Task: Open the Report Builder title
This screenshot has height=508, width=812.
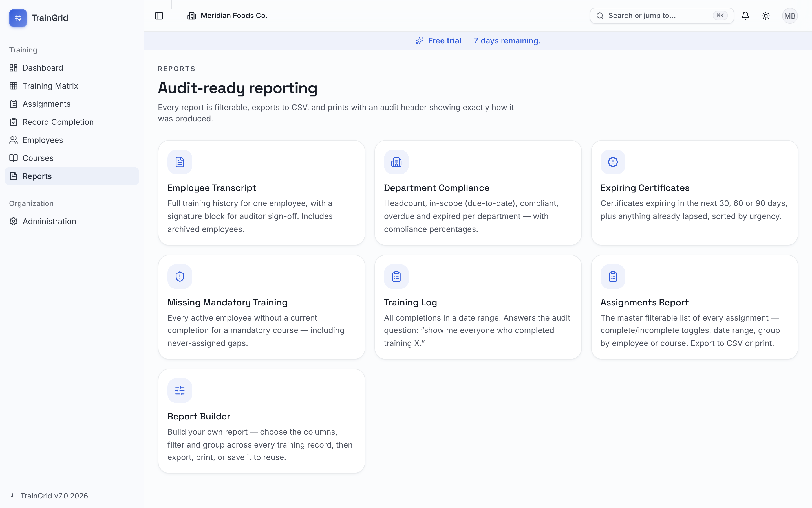Action: coord(199,416)
